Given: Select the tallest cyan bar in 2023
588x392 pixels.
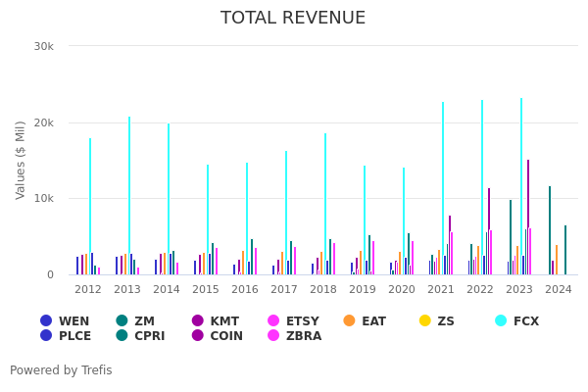Looking at the screenshot, I should click(521, 186).
